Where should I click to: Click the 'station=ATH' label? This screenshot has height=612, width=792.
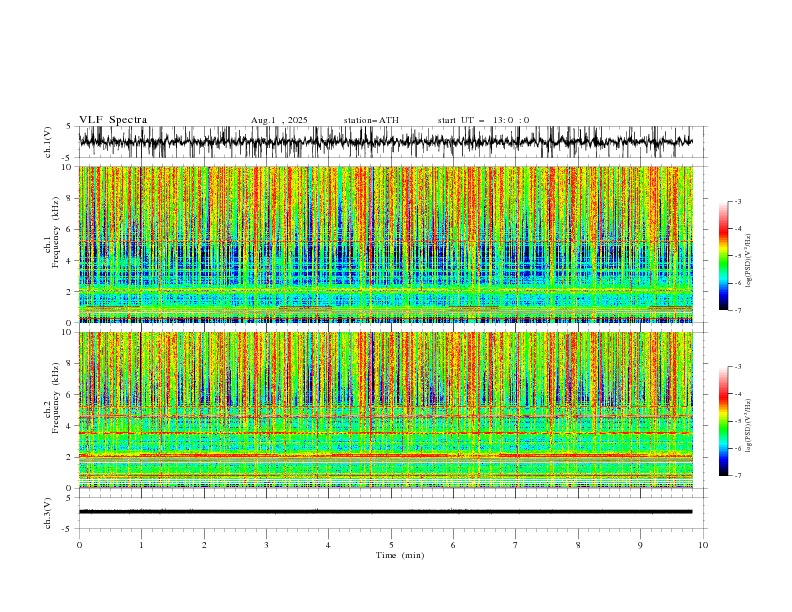coord(371,120)
